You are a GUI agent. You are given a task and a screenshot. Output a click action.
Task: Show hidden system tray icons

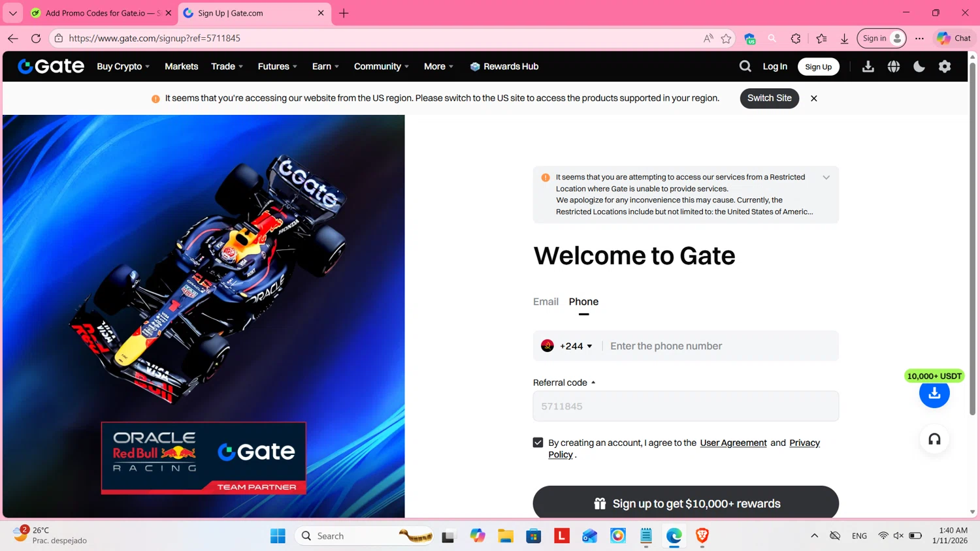(x=814, y=536)
